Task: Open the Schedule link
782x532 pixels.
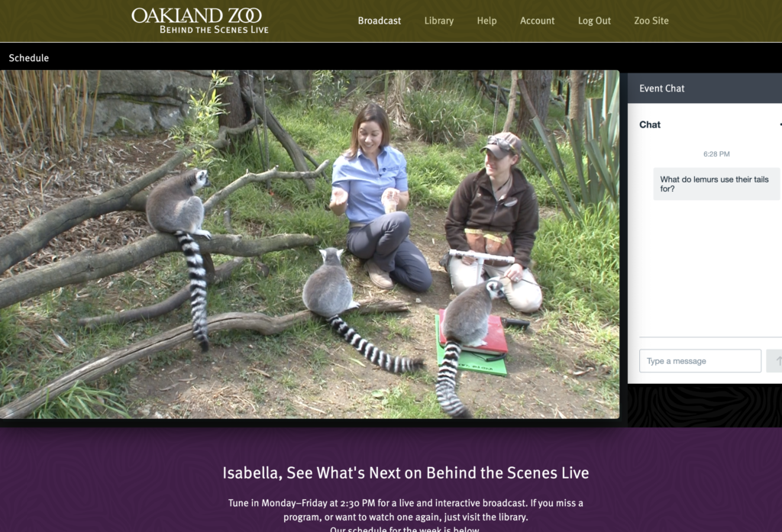Action: (29, 58)
